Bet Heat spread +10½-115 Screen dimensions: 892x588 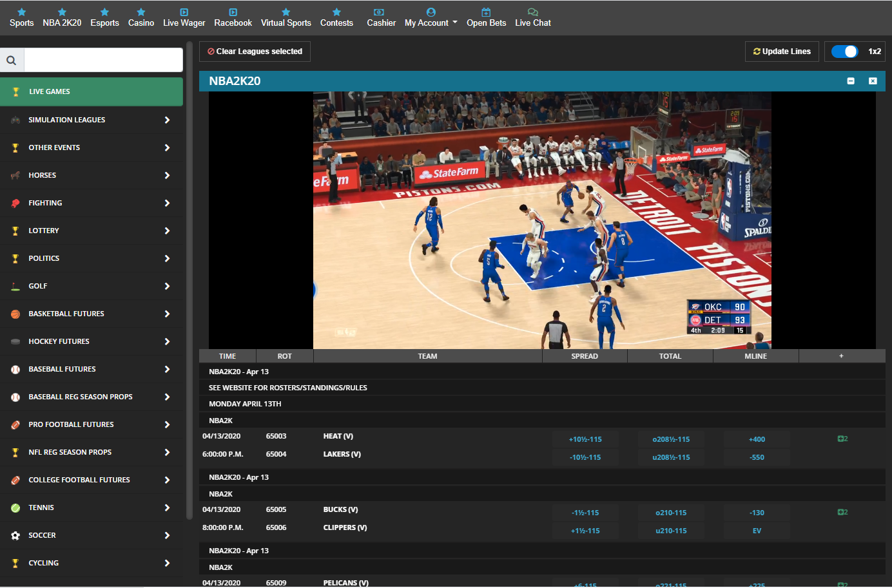pyautogui.click(x=585, y=439)
